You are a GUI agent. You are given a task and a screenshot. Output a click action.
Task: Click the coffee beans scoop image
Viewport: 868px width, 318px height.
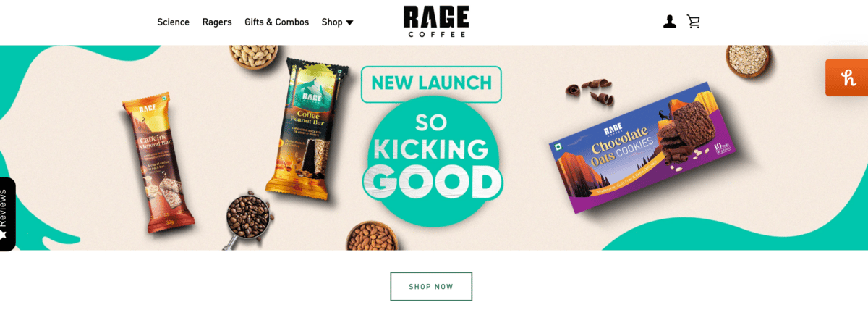(x=244, y=216)
